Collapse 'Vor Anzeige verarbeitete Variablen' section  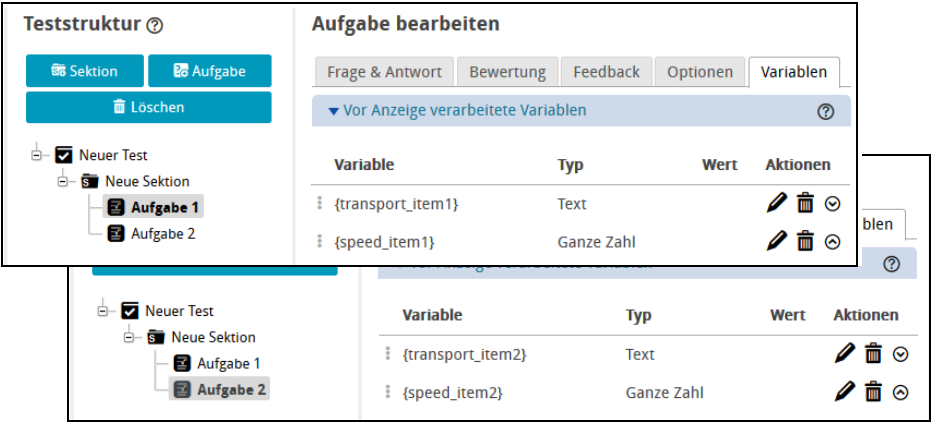point(333,111)
